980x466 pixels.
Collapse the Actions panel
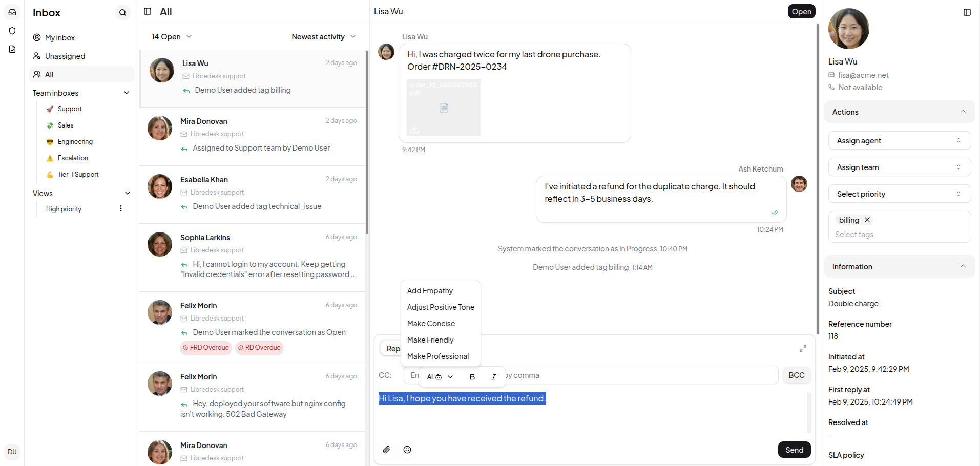point(963,112)
